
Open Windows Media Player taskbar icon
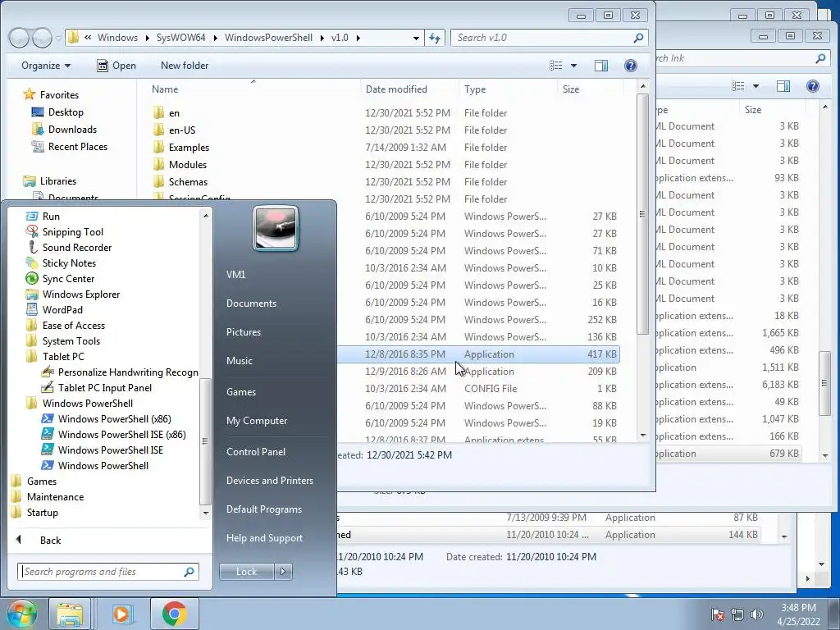point(121,614)
